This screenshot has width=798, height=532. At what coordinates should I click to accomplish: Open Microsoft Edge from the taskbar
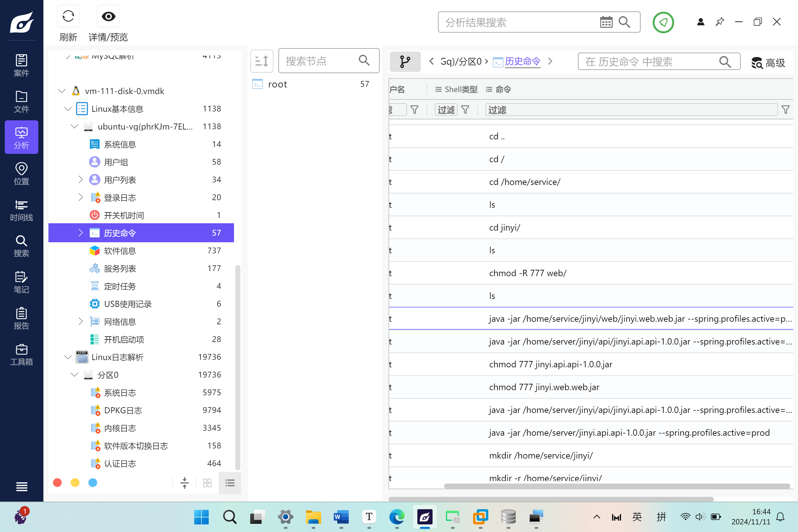[396, 517]
